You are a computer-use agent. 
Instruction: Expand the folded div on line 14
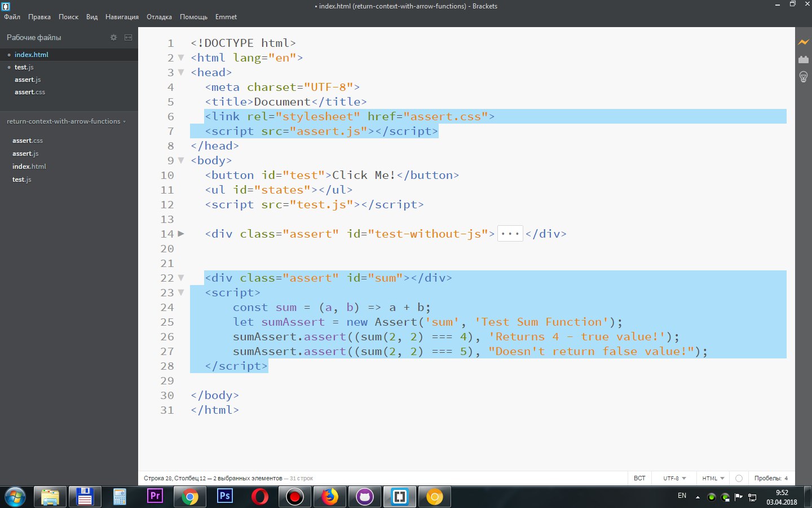181,234
